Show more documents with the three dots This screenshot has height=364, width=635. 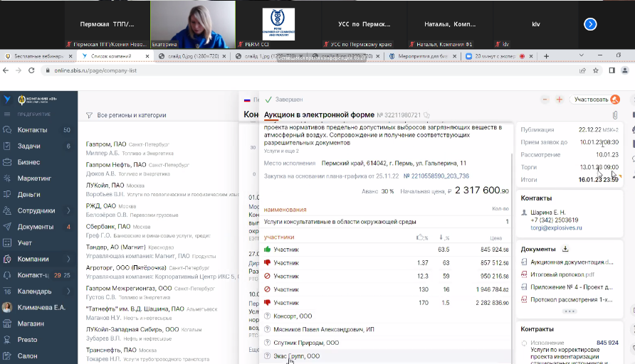click(569, 311)
